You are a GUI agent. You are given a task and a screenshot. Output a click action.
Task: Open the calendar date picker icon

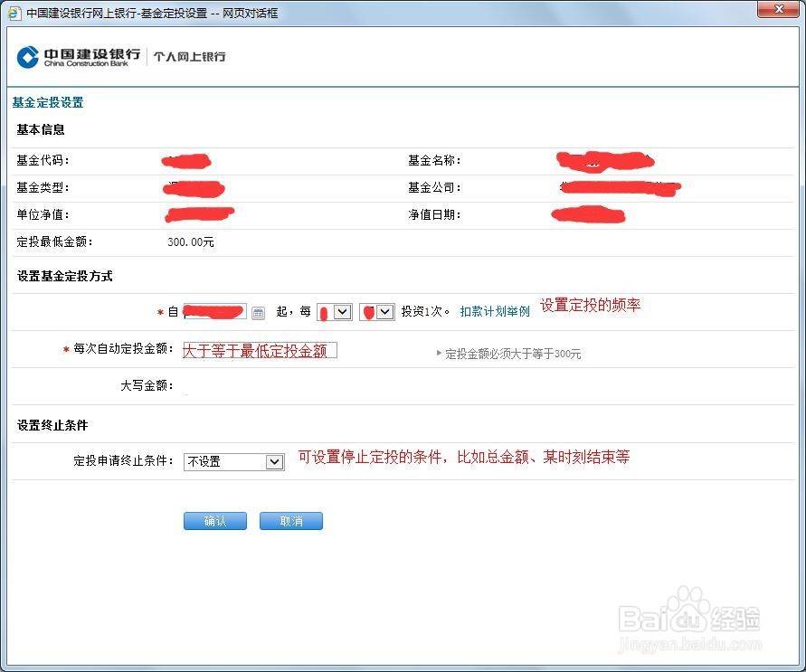(x=258, y=311)
